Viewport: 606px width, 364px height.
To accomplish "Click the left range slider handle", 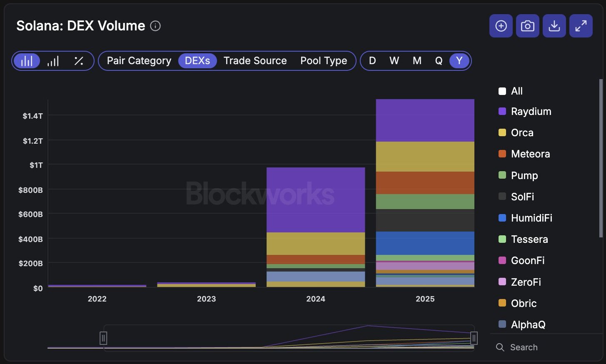I will point(103,338).
